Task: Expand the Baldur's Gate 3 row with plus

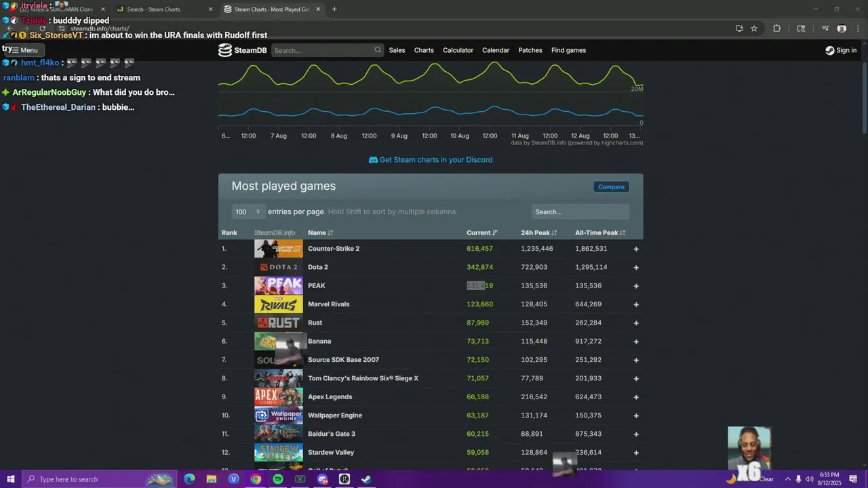Action: click(636, 434)
